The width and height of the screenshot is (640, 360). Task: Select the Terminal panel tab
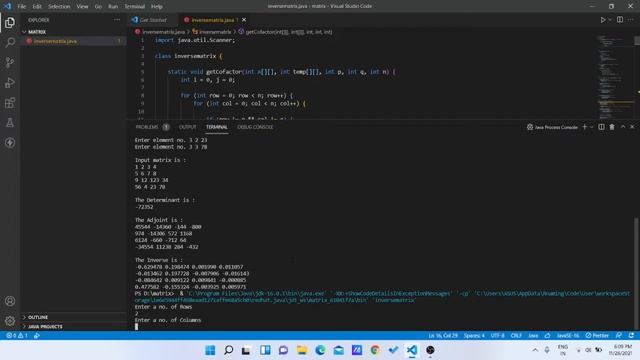[217, 127]
